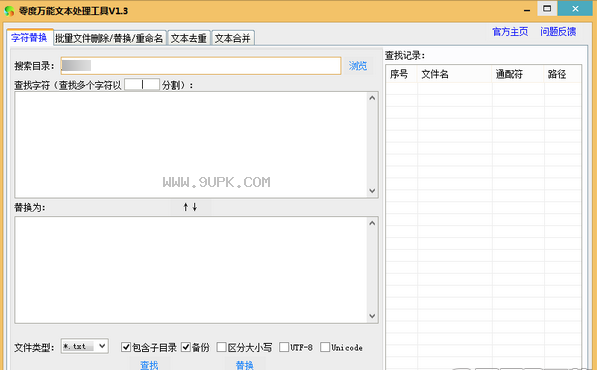The image size is (597, 370).
Task: Click the 浏览 browse button
Action: [358, 66]
